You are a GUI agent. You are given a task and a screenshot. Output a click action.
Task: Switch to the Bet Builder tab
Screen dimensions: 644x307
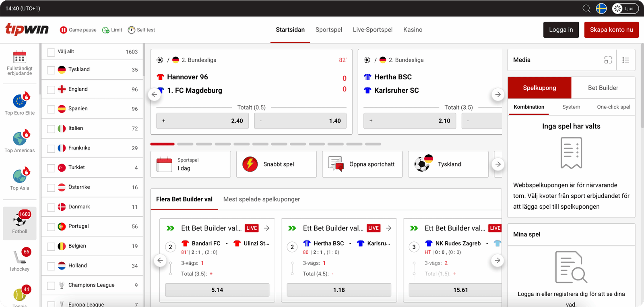(x=603, y=88)
